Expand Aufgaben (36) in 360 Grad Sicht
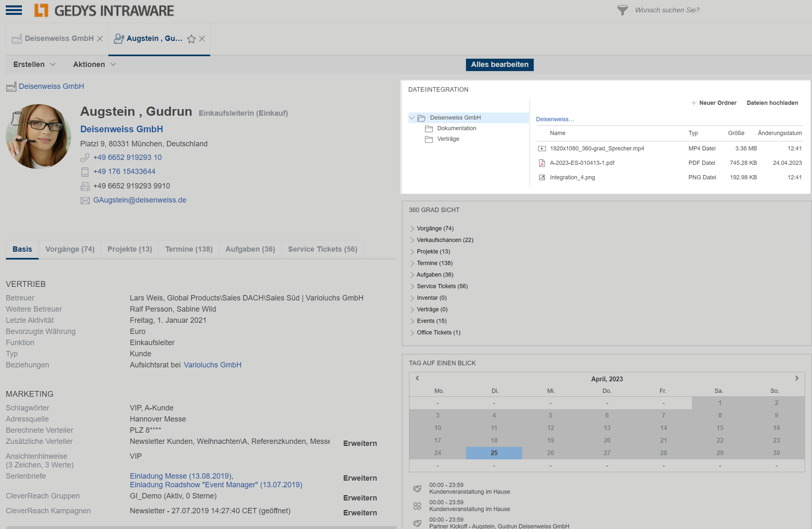Image resolution: width=812 pixels, height=529 pixels. click(412, 275)
